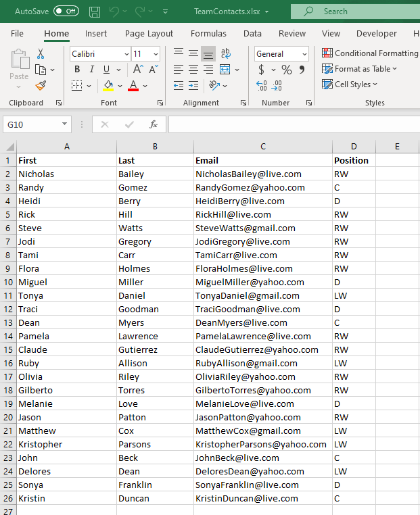Viewport: 420px width, 515px height.
Task: Click the Conditional Formatting button
Action: click(370, 53)
